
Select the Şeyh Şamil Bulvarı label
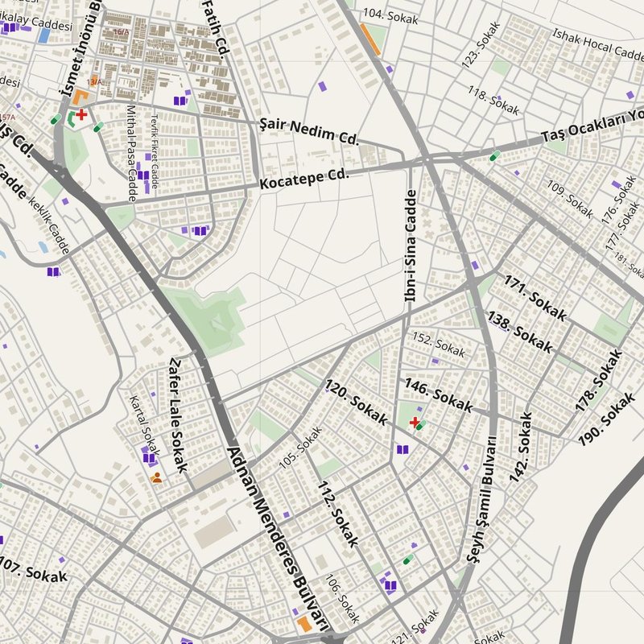(481, 499)
